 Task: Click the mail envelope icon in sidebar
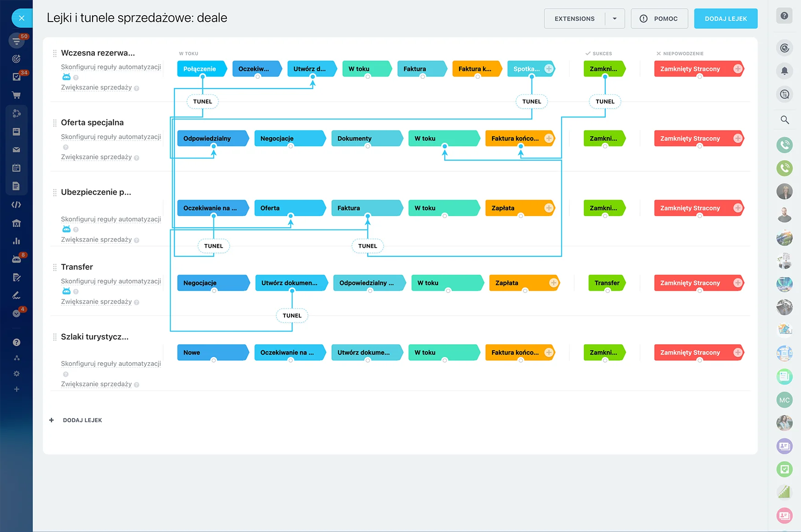click(16, 150)
